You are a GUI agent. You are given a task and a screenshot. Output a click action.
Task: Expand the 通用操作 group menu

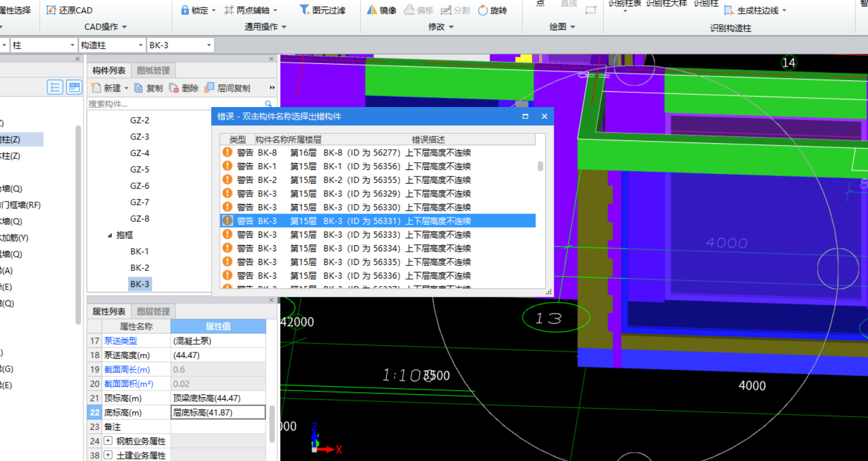[265, 27]
